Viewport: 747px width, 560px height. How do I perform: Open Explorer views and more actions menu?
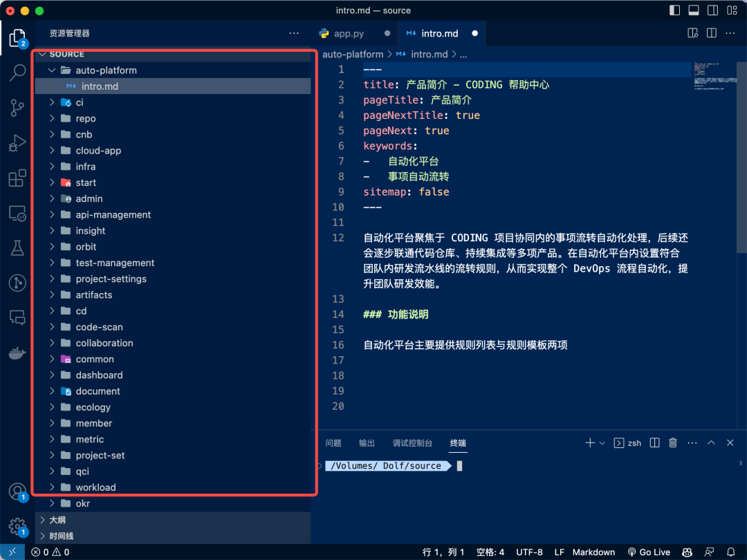tap(294, 33)
